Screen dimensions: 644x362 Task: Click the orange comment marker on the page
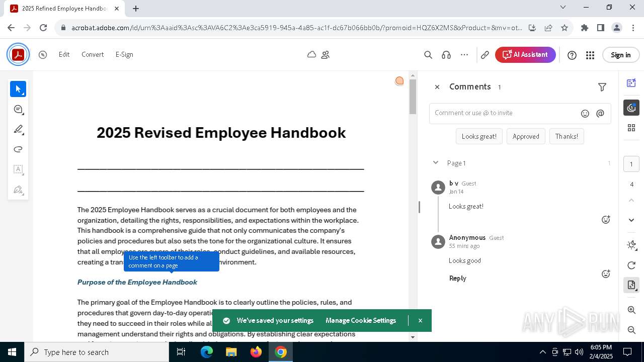click(399, 81)
